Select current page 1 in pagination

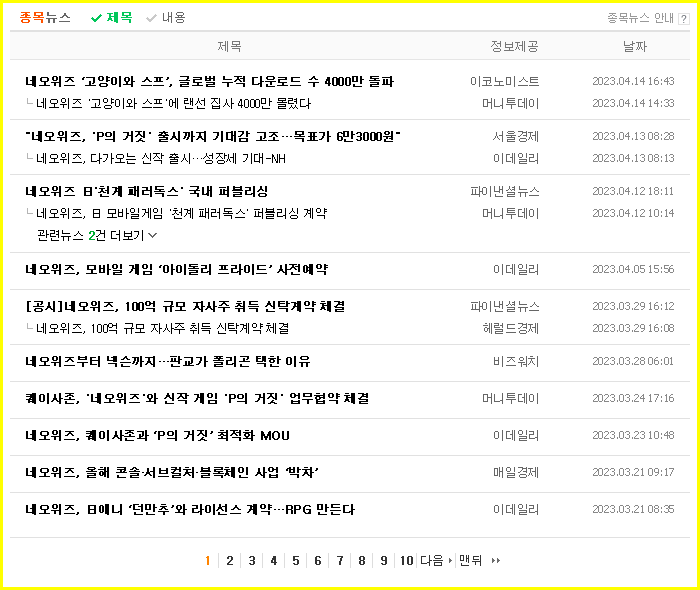(x=208, y=561)
